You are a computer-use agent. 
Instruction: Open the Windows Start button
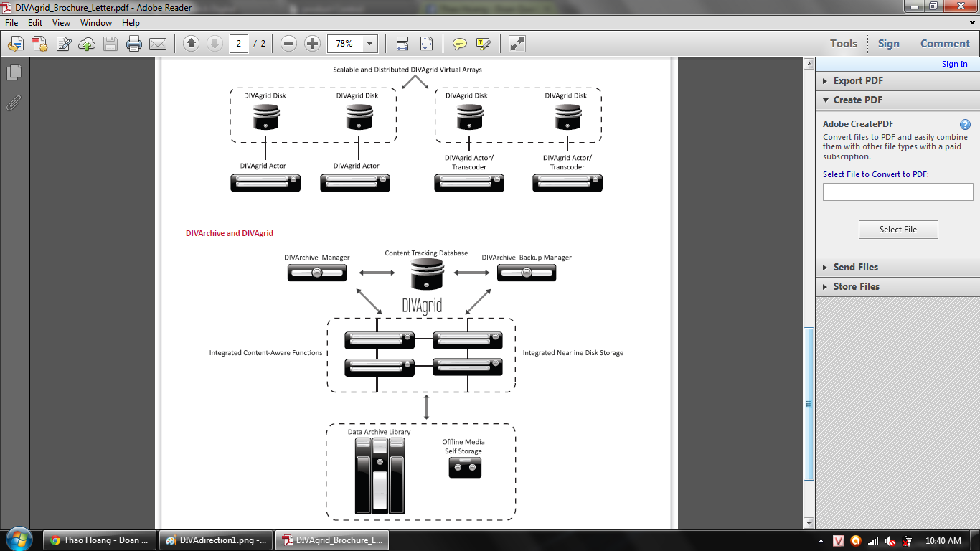coord(19,540)
